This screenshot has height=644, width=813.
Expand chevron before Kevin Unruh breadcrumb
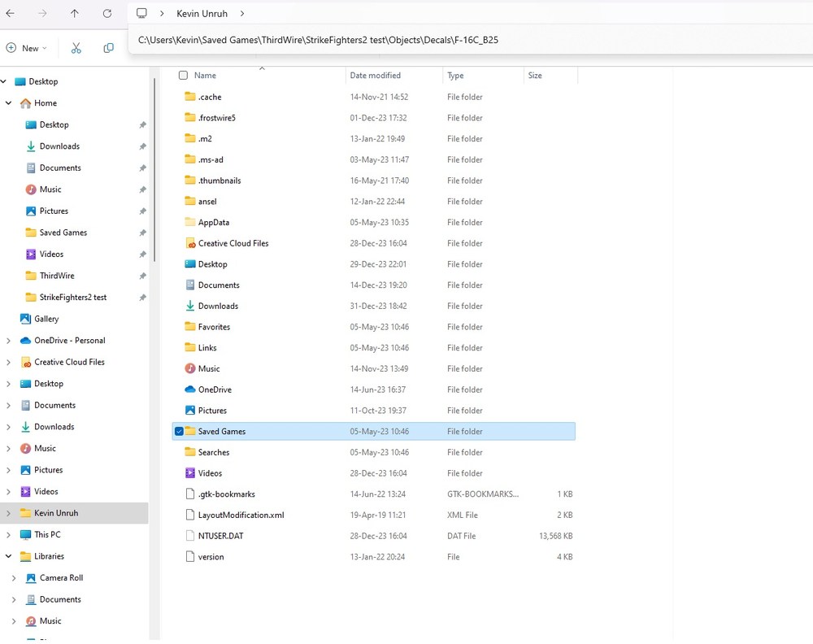[x=162, y=14]
